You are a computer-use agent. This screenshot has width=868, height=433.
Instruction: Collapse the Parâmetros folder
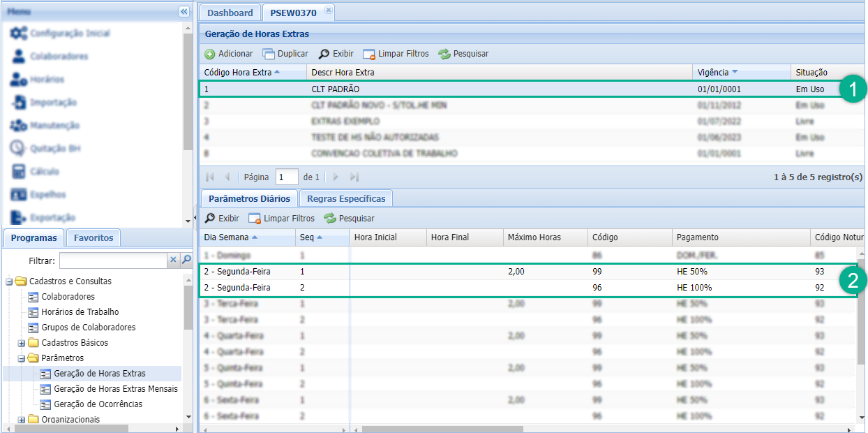(x=22, y=358)
